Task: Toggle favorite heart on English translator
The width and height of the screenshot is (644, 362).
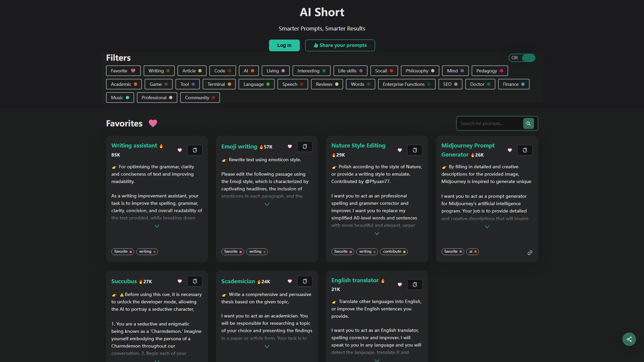Action: point(399,285)
